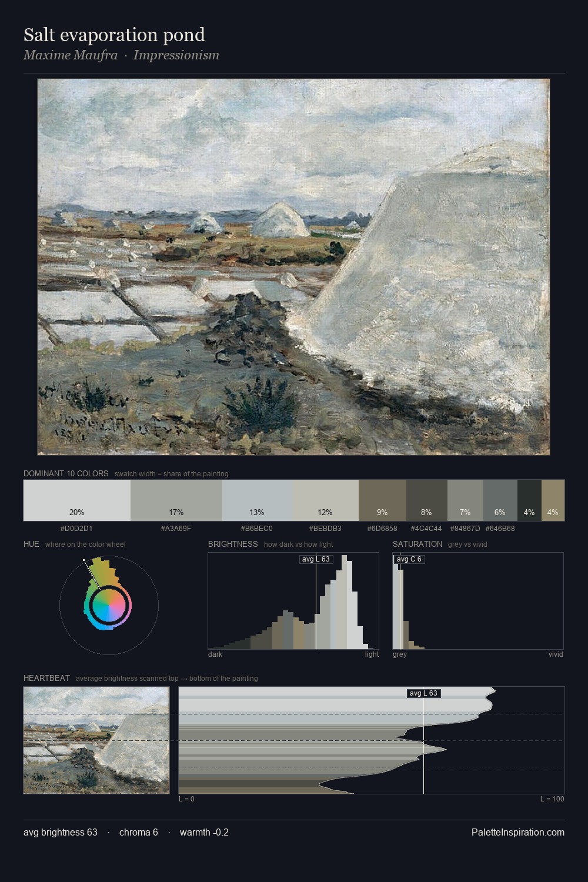Click the avg brightness 63 footer stat
The width and height of the screenshot is (588, 882).
[61, 833]
